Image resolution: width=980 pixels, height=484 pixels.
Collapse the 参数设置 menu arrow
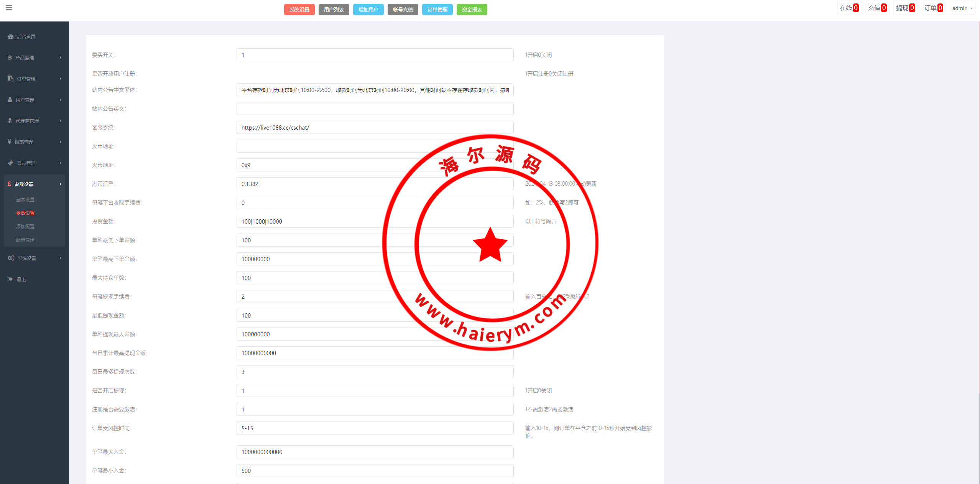pos(60,184)
